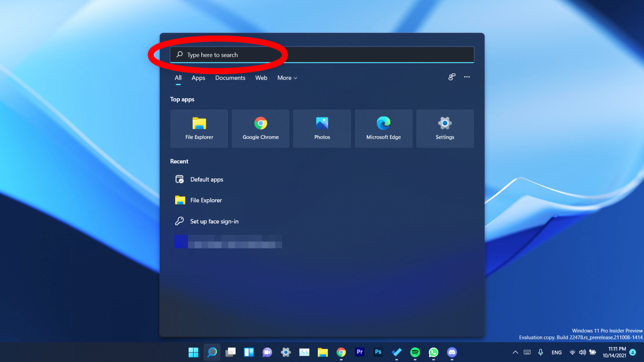644x362 pixels.
Task: Show hidden tray icons chevron
Action: click(515, 352)
